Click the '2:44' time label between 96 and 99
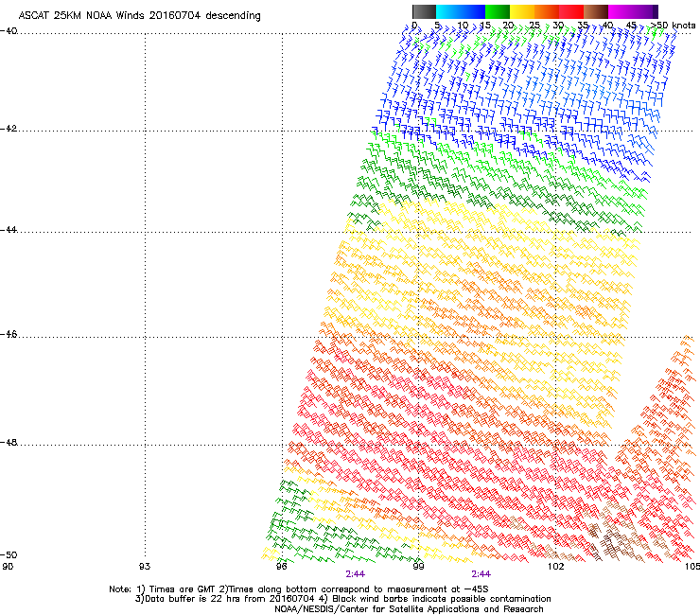This screenshot has height=615, width=700. tap(356, 574)
